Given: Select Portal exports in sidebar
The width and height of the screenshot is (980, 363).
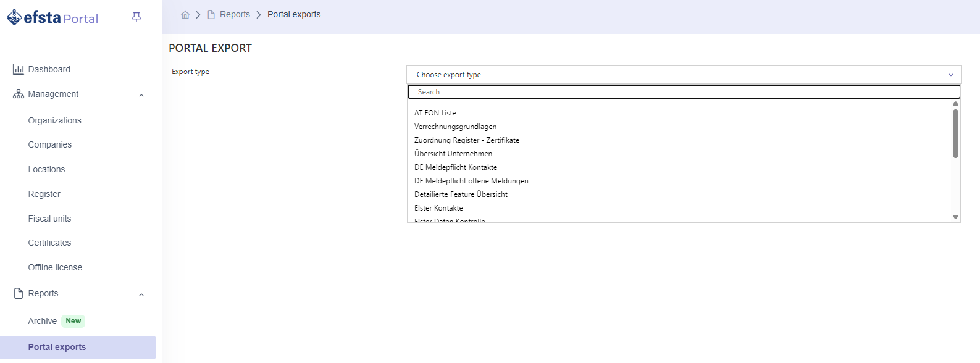Looking at the screenshot, I should click(78, 347).
